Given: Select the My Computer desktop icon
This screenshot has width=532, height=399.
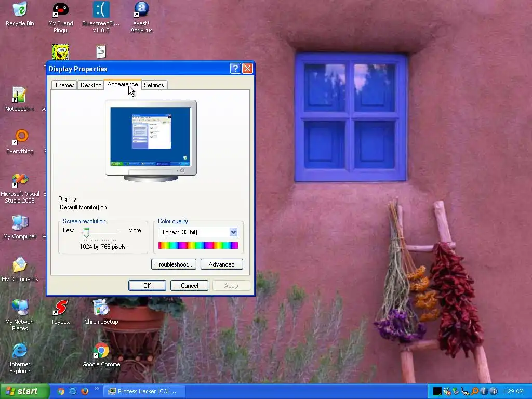Looking at the screenshot, I should coord(20,227).
